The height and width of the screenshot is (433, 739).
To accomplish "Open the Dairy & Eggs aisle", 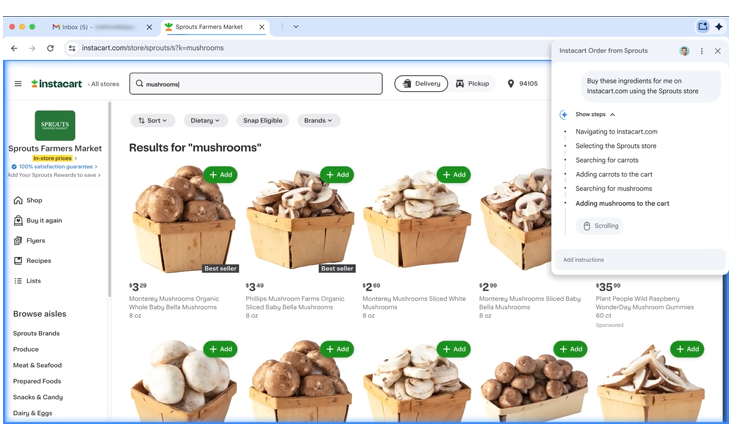I will tap(33, 414).
